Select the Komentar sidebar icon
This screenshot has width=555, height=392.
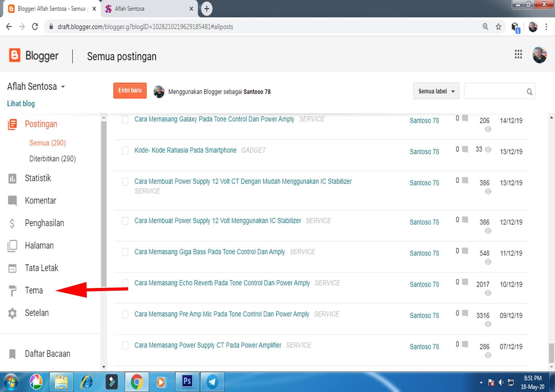[12, 200]
